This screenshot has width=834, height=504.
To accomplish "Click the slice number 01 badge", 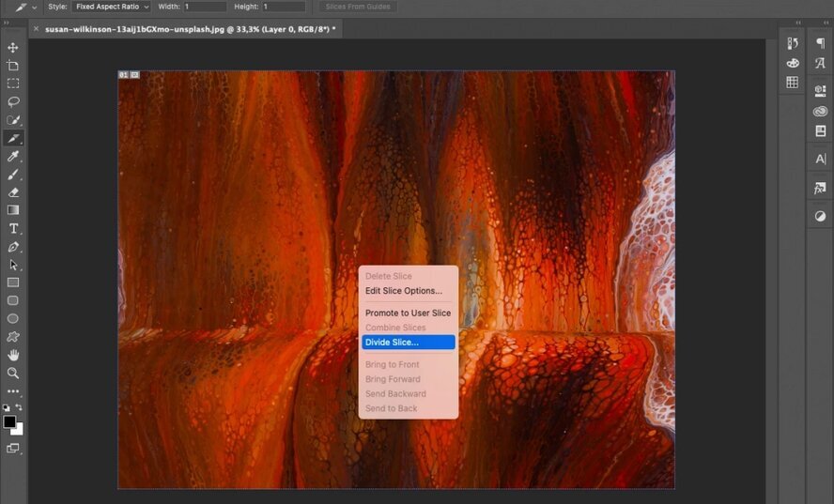I will tap(123, 75).
